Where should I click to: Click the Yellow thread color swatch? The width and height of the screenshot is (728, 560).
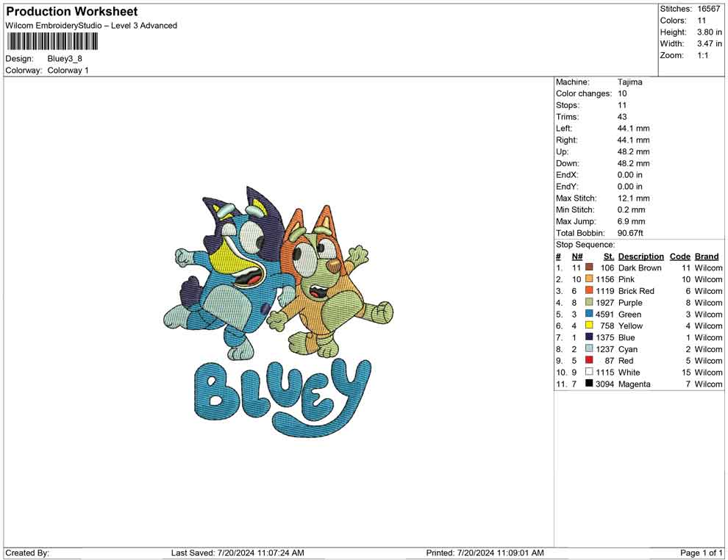pyautogui.click(x=589, y=326)
